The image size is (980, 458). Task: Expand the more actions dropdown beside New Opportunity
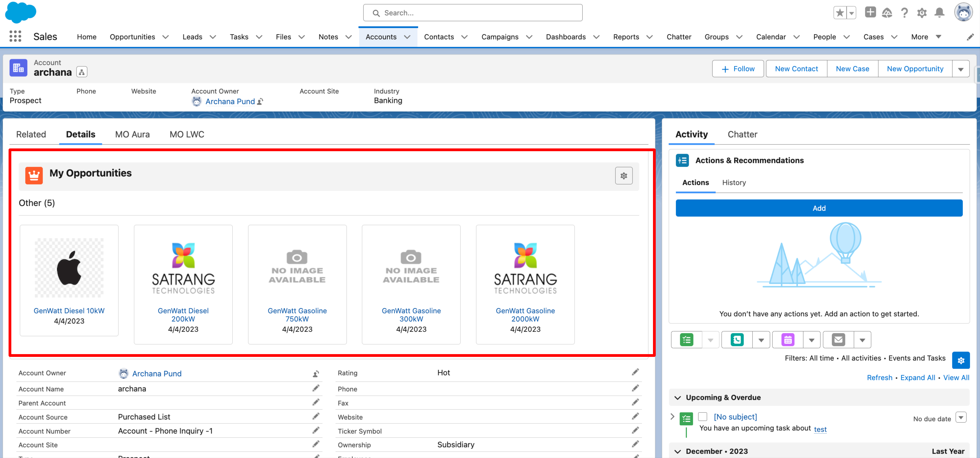tap(960, 69)
